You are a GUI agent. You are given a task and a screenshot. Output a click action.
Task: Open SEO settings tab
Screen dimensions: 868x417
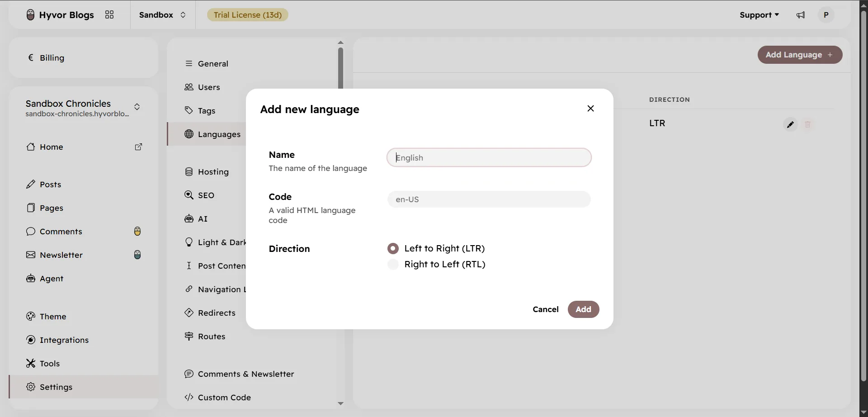(x=199, y=195)
